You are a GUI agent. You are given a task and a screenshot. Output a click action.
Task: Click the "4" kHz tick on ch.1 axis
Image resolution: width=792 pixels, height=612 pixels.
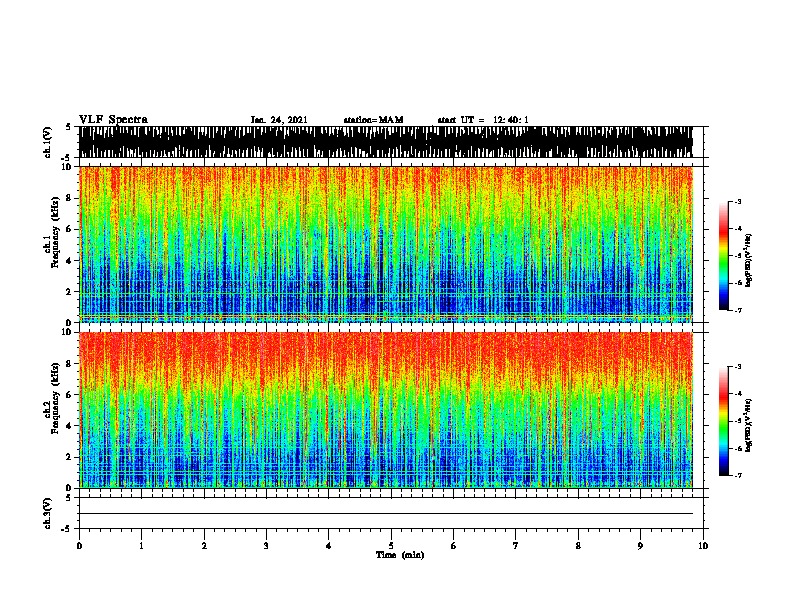click(x=70, y=261)
